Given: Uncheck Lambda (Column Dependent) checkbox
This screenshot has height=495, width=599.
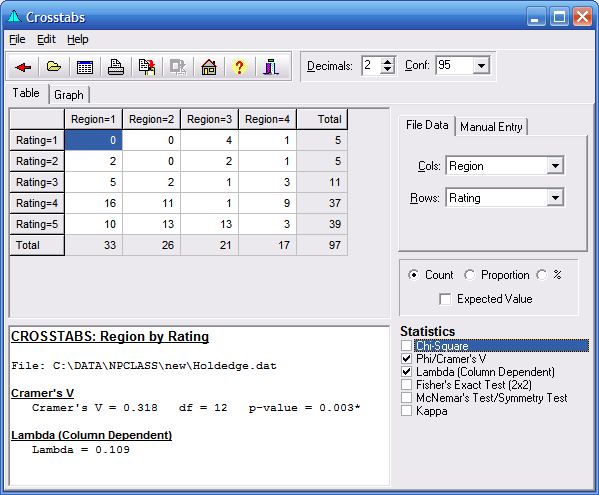Looking at the screenshot, I should click(x=406, y=372).
